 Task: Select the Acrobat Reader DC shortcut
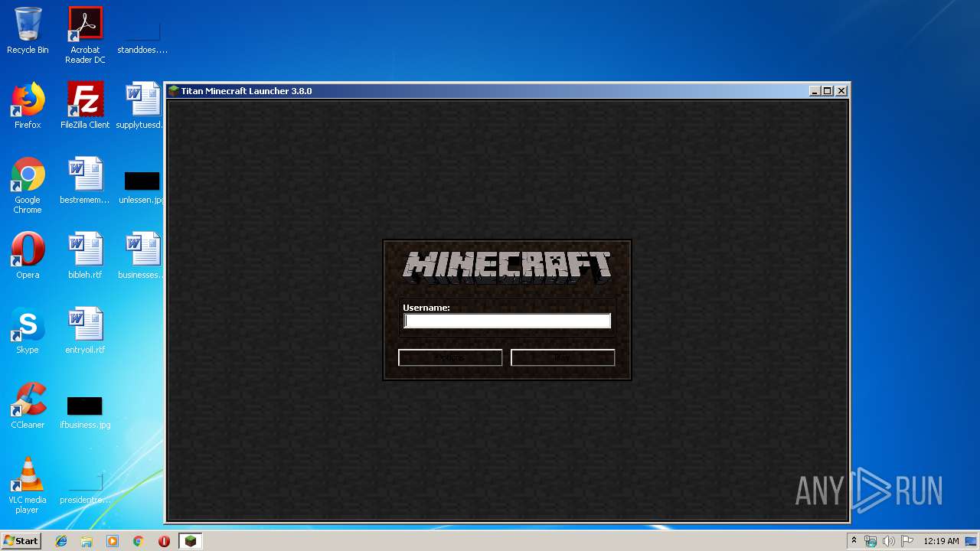[x=85, y=35]
